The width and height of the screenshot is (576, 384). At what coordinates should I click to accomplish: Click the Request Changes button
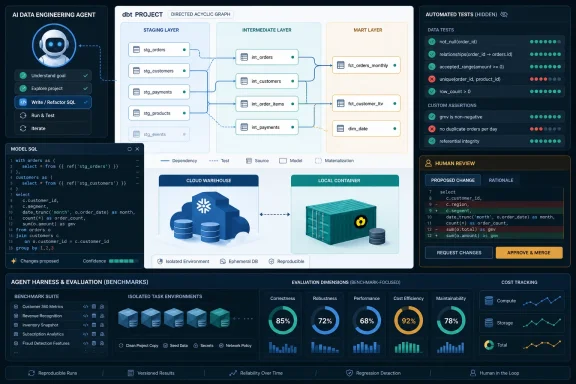[459, 253]
